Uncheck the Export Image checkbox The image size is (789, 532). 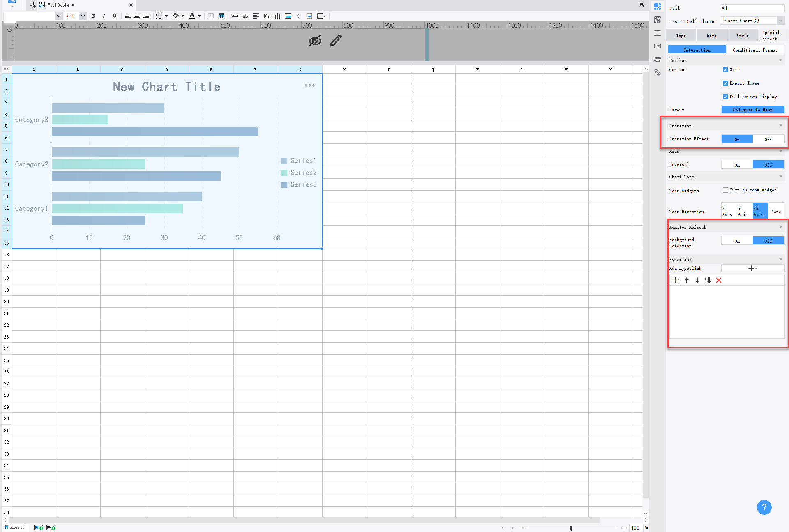(x=725, y=83)
